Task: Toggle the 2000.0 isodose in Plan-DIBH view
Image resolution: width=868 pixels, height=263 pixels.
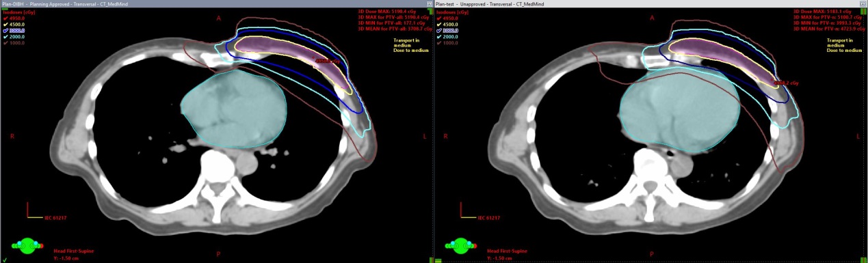Action: (x=15, y=37)
